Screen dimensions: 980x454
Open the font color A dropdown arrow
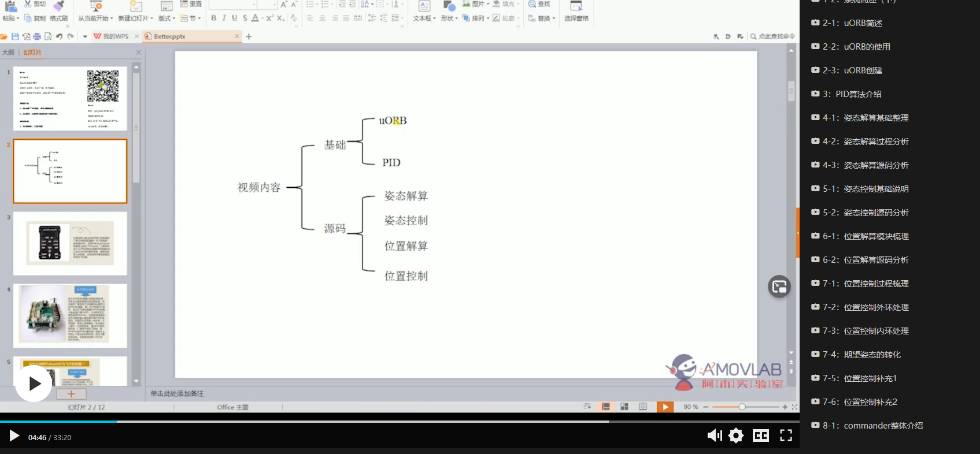point(262,18)
